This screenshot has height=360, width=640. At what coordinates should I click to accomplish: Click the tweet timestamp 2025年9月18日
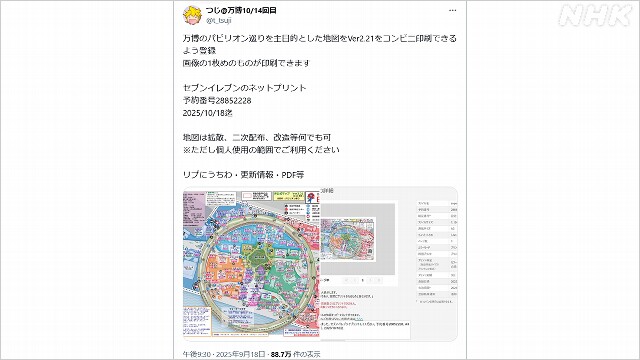point(240,354)
